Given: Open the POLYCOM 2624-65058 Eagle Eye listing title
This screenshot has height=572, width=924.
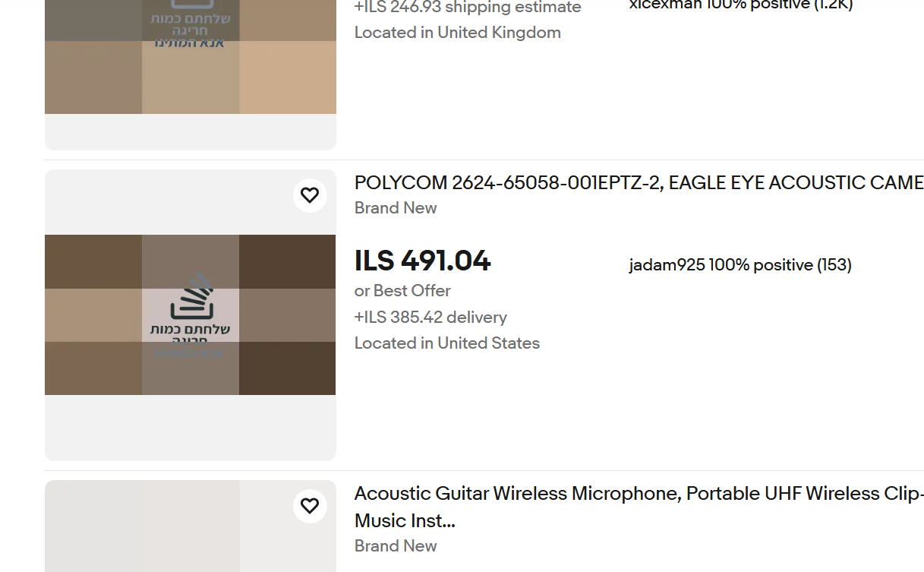Looking at the screenshot, I should pos(639,183).
